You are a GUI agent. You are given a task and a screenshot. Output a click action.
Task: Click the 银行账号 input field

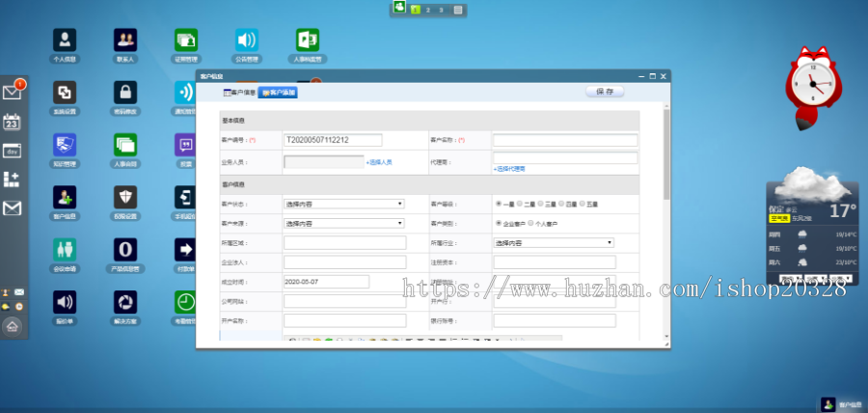pos(555,320)
